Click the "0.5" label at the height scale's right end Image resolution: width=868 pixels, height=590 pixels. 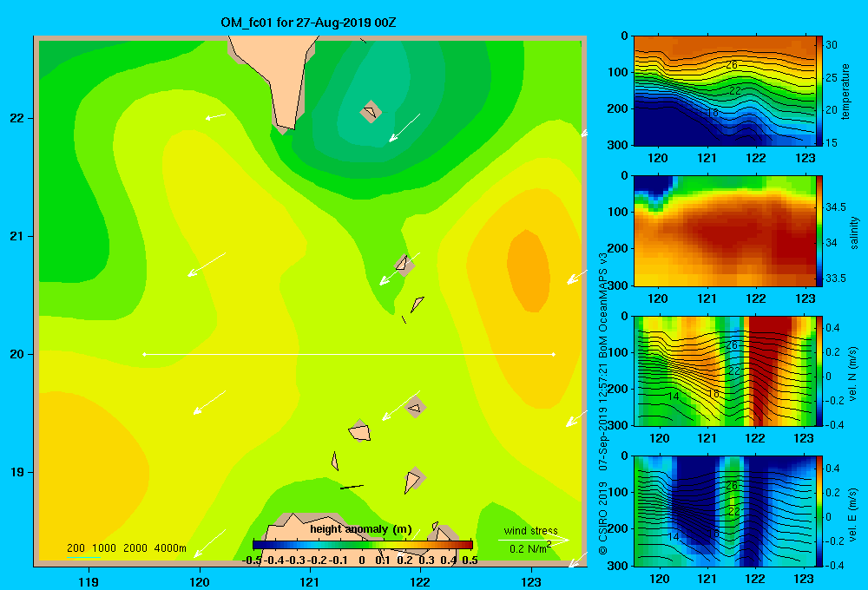click(x=470, y=560)
